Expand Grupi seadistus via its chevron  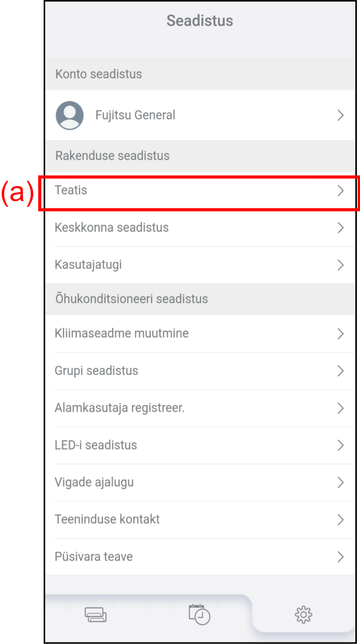pyautogui.click(x=341, y=371)
